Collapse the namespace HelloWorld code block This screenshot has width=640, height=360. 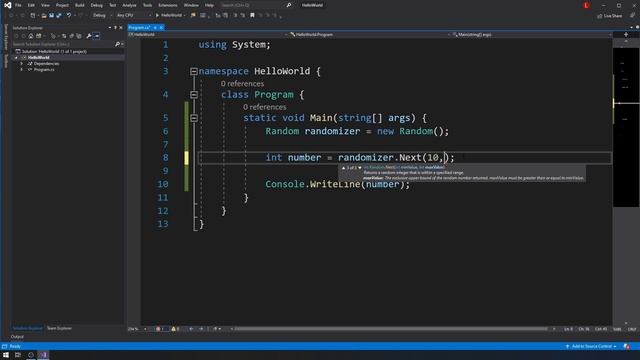(194, 71)
